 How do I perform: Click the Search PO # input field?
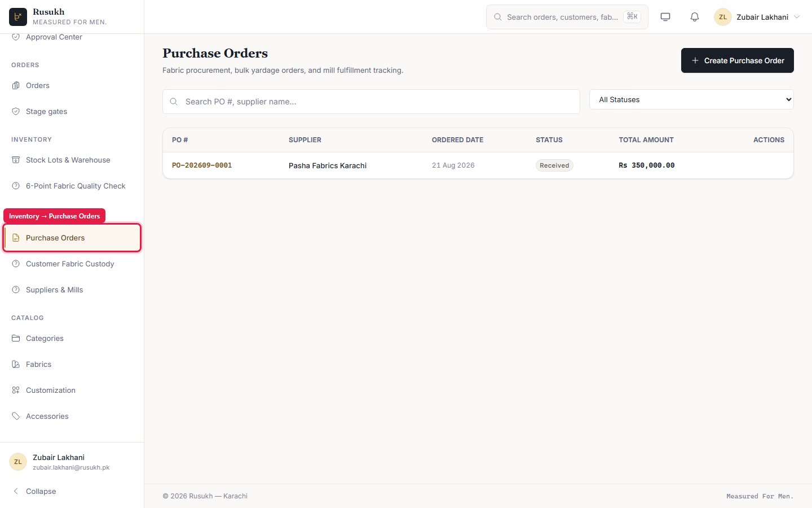click(371, 102)
